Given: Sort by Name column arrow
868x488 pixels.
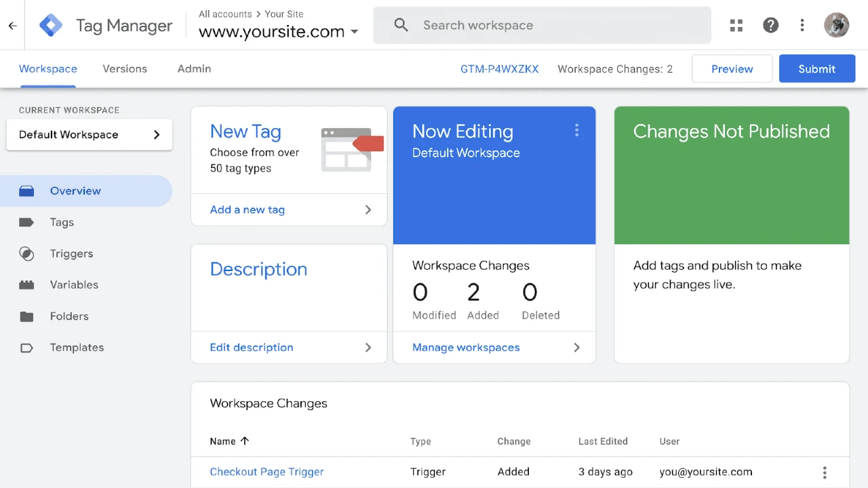Looking at the screenshot, I should [245, 441].
